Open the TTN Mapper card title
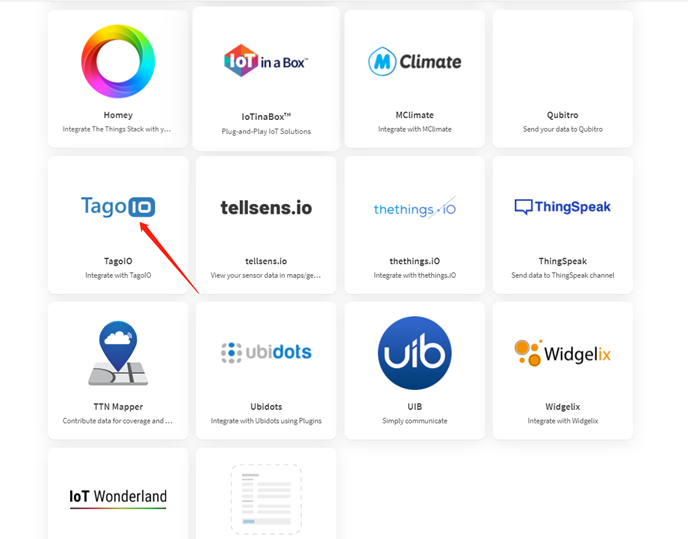This screenshot has height=539, width=688. 118,407
